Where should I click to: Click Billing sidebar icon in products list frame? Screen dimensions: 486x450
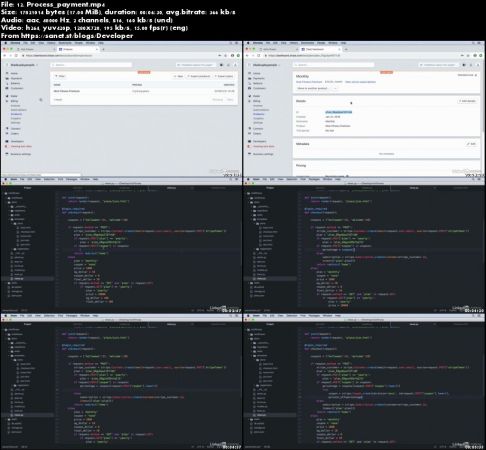point(7,101)
